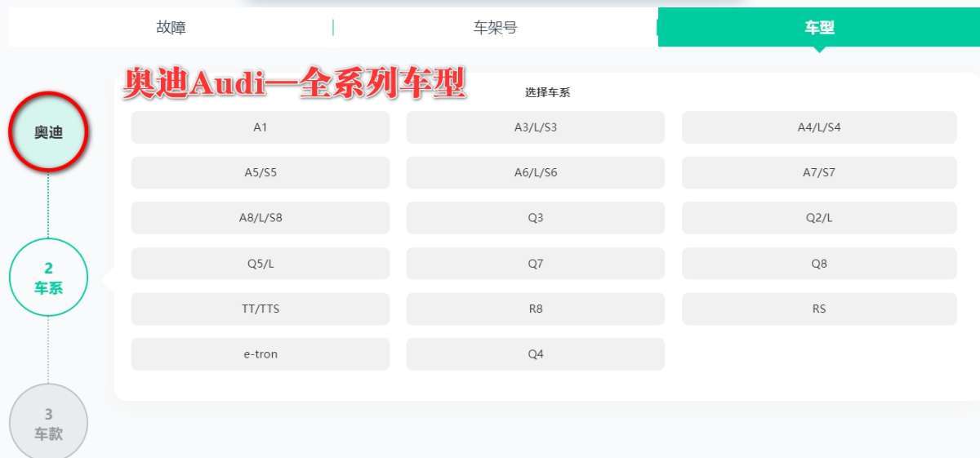Choose the A1 car series

click(x=261, y=127)
